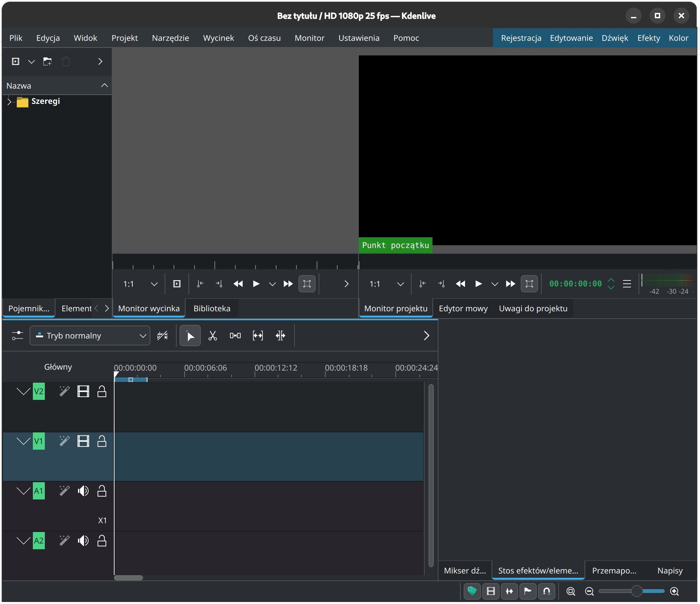The height and width of the screenshot is (604, 700).
Task: Lock the V1 video track
Action: coord(102,441)
